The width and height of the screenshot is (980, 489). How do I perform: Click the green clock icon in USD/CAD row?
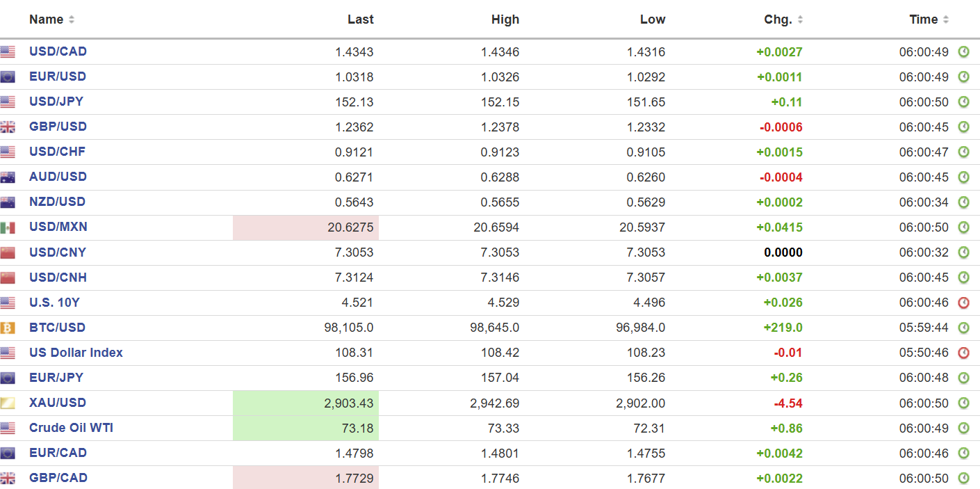pyautogui.click(x=963, y=51)
